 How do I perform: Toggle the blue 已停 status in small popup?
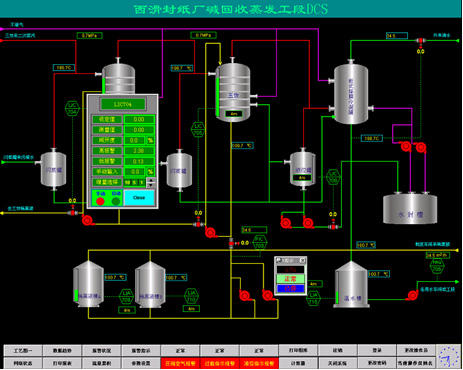click(290, 289)
